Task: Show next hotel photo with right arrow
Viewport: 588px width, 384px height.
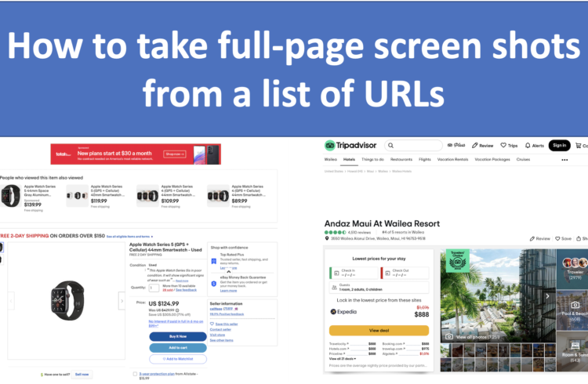Action: (547, 296)
